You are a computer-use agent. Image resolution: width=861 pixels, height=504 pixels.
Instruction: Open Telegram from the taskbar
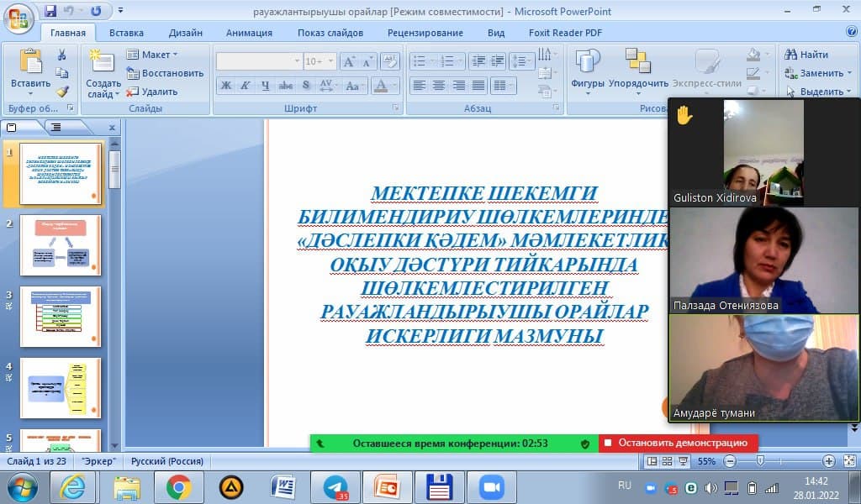point(335,486)
